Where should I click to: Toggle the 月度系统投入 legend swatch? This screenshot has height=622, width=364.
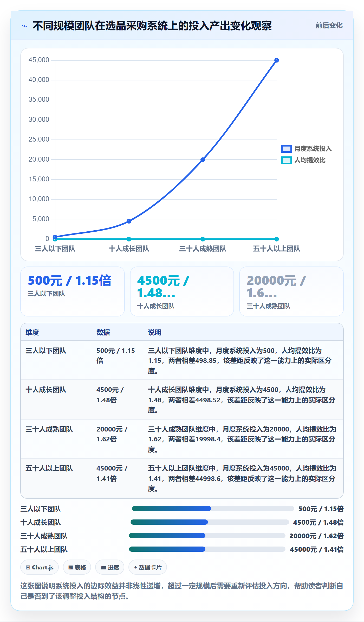click(x=286, y=149)
